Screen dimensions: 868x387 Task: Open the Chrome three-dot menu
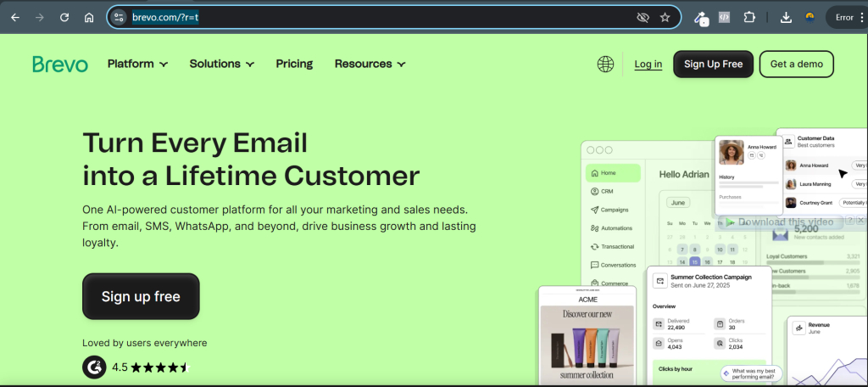coord(861,17)
